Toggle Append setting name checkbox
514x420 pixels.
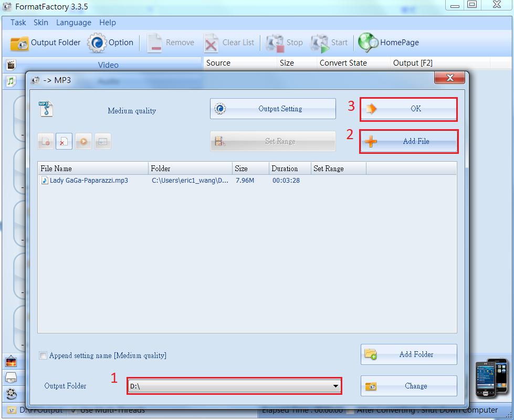tap(43, 355)
